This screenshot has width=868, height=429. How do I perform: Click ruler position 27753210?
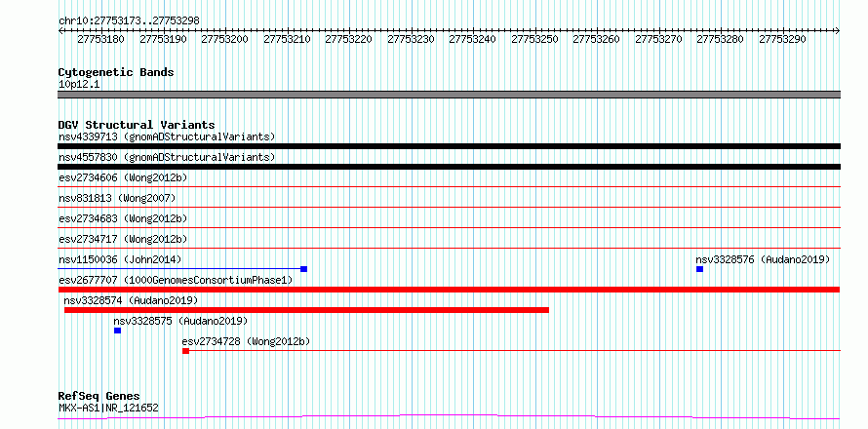288,39
